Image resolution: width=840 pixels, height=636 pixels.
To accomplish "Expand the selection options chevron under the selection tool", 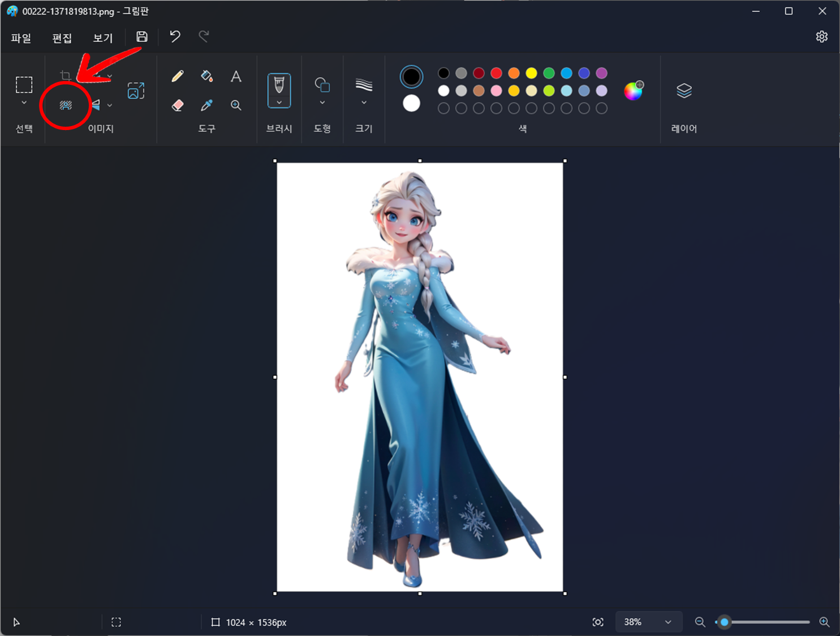I will (x=24, y=103).
